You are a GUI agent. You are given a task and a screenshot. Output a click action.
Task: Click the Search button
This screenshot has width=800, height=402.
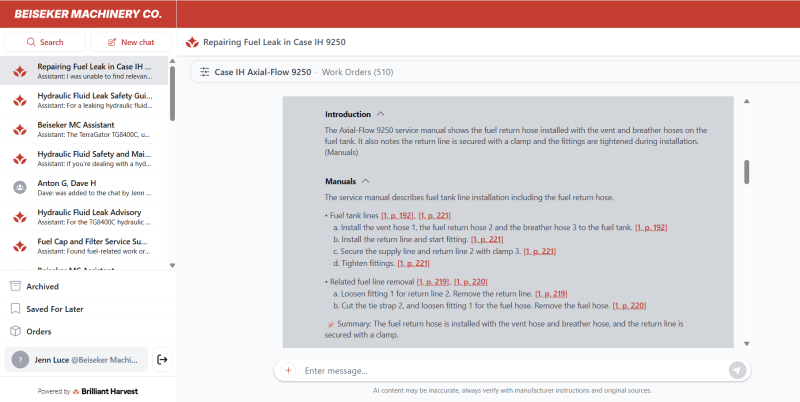[45, 42]
